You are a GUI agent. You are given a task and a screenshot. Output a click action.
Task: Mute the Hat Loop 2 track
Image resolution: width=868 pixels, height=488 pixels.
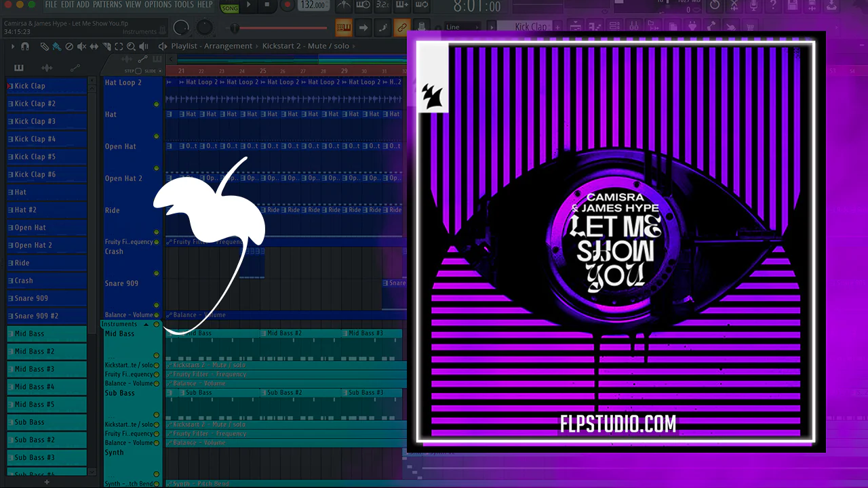(x=157, y=104)
